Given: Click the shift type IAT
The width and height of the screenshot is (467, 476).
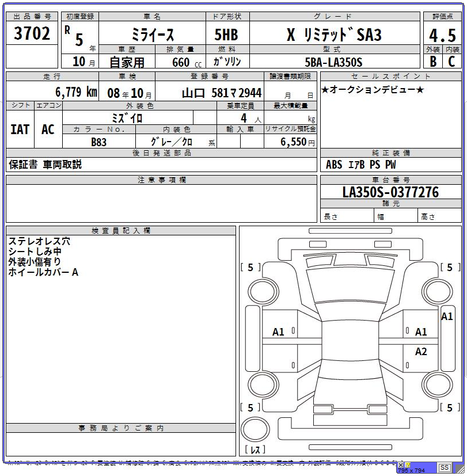Looking at the screenshot, I should pos(20,130).
